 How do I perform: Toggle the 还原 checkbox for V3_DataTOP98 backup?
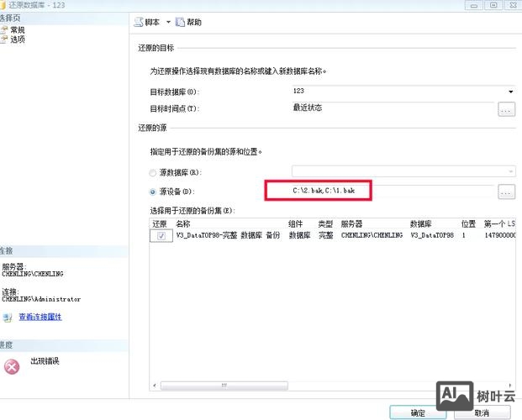[x=161, y=236]
